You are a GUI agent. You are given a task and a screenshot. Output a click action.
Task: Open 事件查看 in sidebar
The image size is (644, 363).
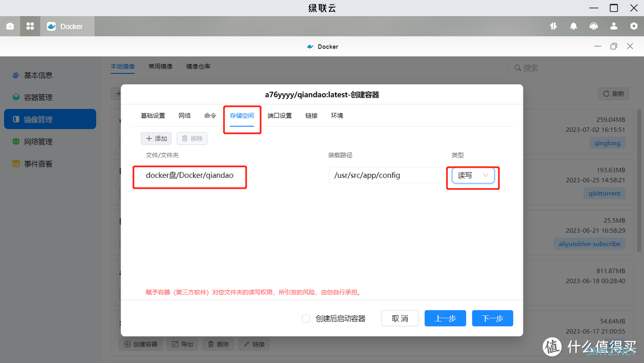point(50,164)
